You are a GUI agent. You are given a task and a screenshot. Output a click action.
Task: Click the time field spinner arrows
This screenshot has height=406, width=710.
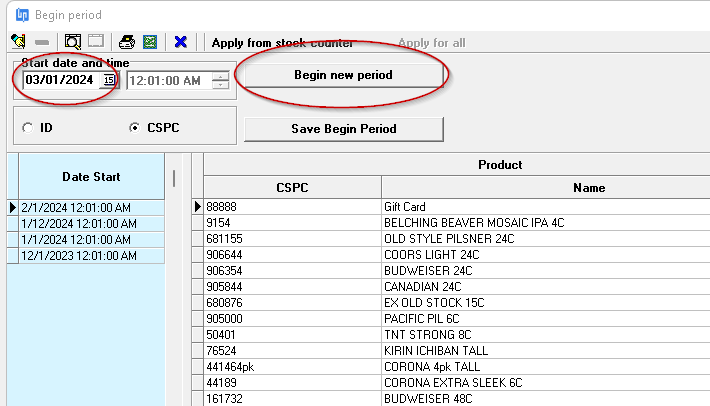tap(220, 80)
